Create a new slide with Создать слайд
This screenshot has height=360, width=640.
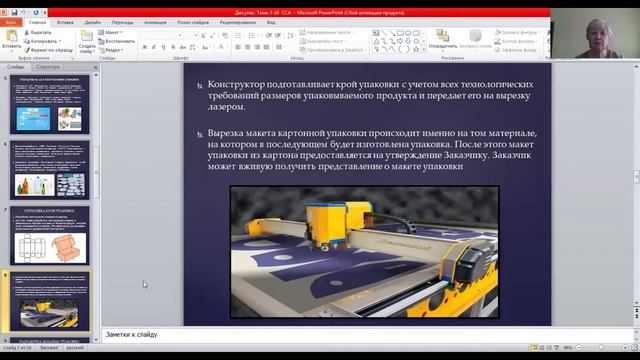pos(87,42)
